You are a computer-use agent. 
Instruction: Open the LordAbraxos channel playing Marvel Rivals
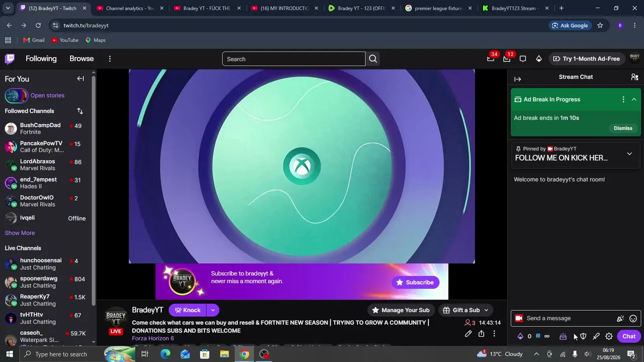(x=46, y=165)
